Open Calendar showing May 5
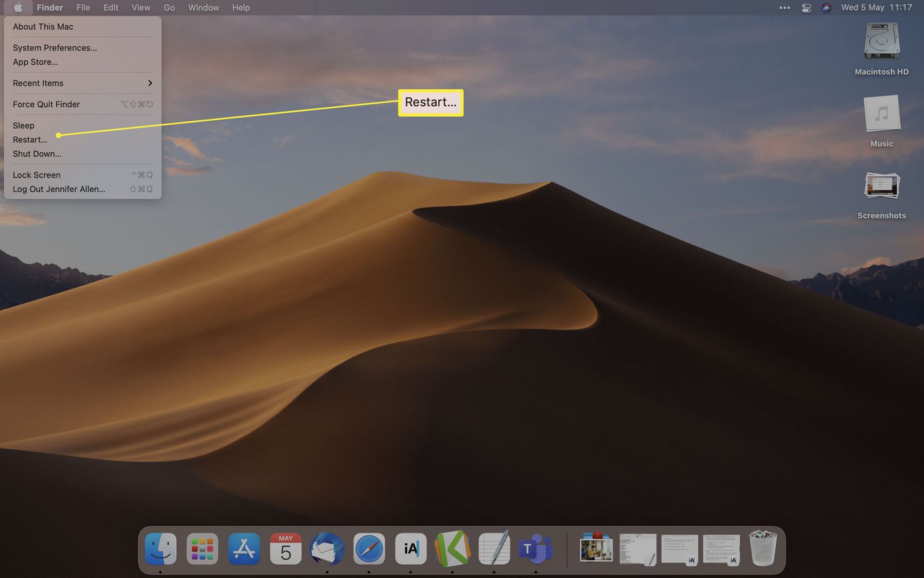The width and height of the screenshot is (924, 578). coord(286,548)
